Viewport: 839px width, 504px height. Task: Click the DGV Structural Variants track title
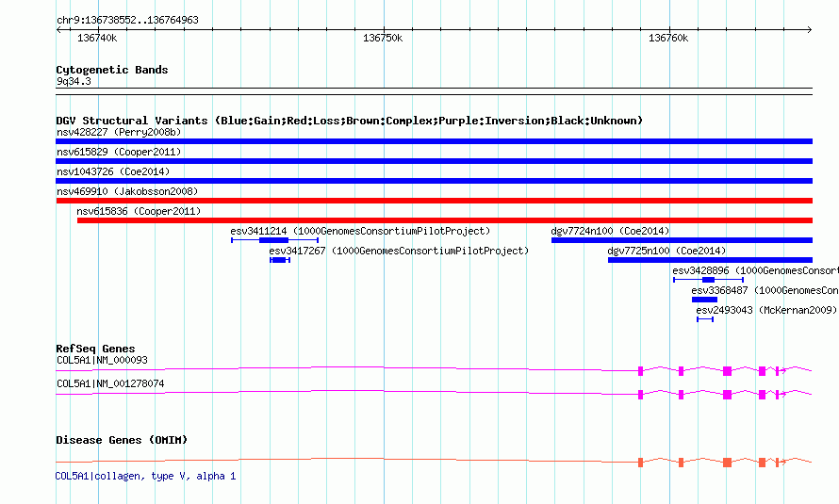pos(349,121)
